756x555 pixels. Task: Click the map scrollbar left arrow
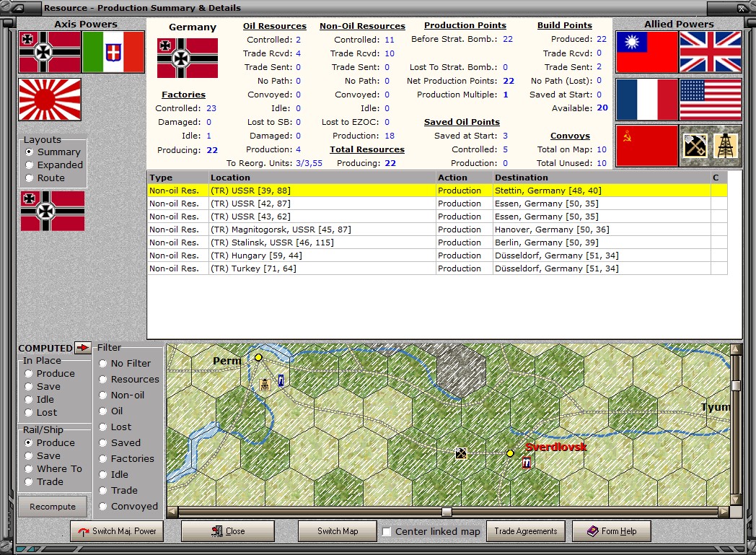(172, 512)
